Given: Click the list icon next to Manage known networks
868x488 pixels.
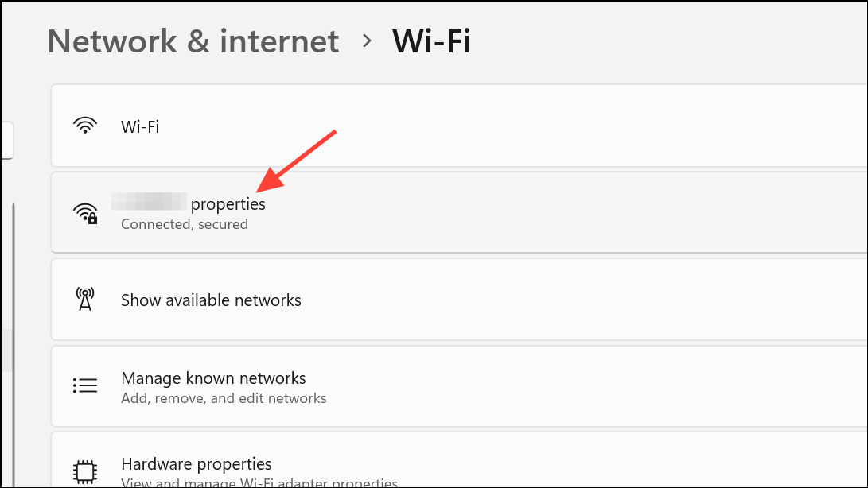Looking at the screenshot, I should click(85, 385).
